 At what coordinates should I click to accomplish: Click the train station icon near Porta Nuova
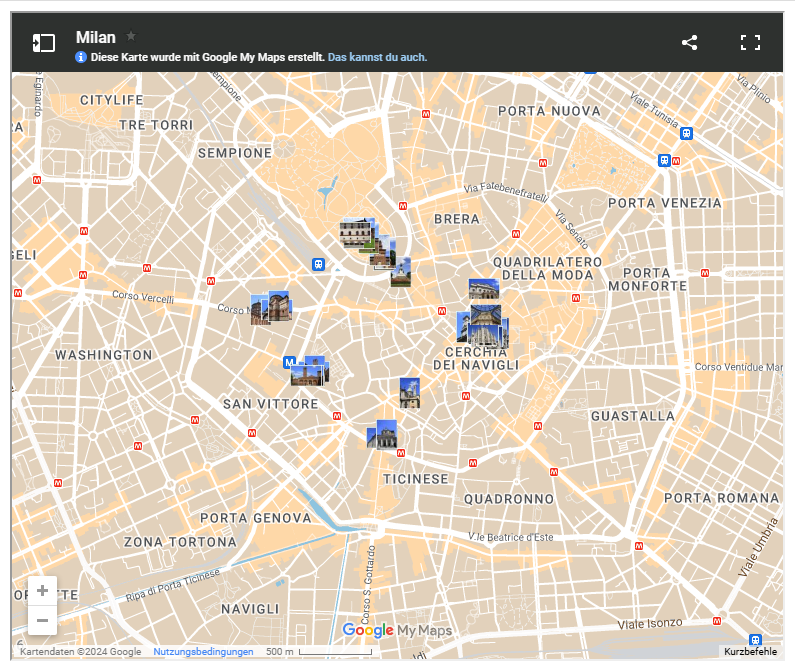coord(686,133)
